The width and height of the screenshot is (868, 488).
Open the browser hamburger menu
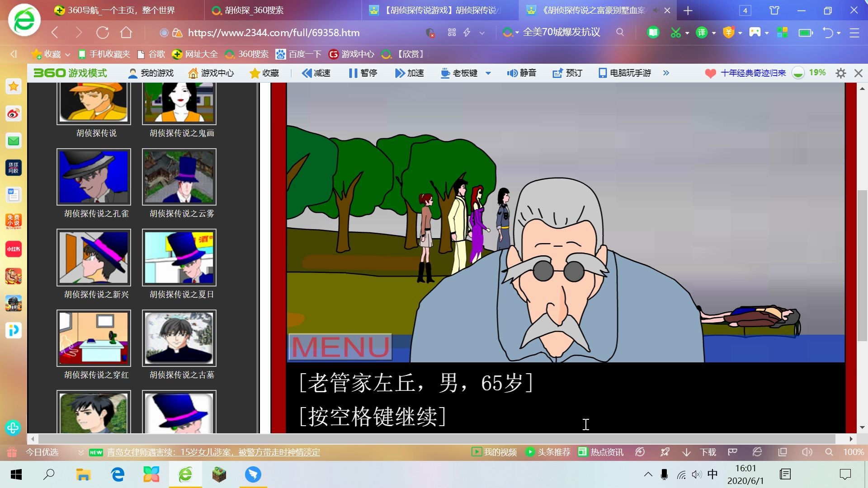tap(854, 33)
